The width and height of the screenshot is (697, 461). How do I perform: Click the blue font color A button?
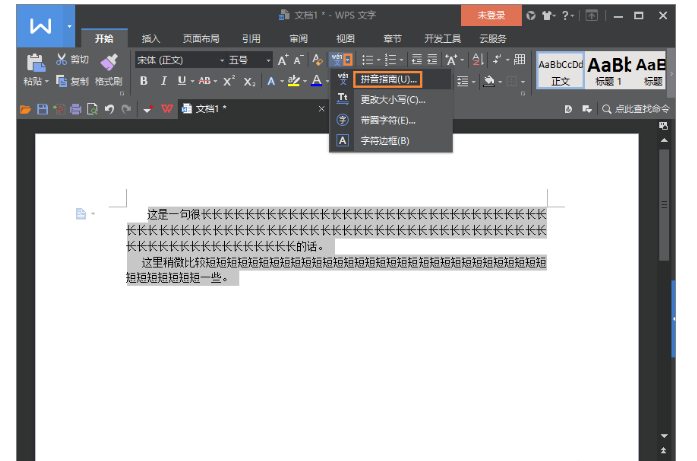coord(316,81)
